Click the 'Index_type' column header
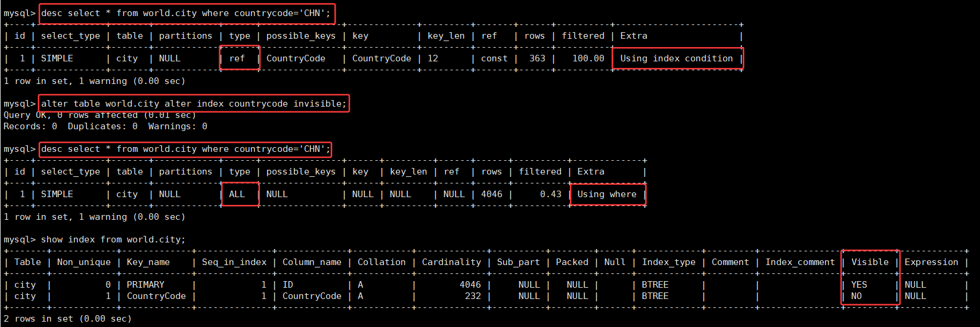980x327 pixels. point(669,262)
